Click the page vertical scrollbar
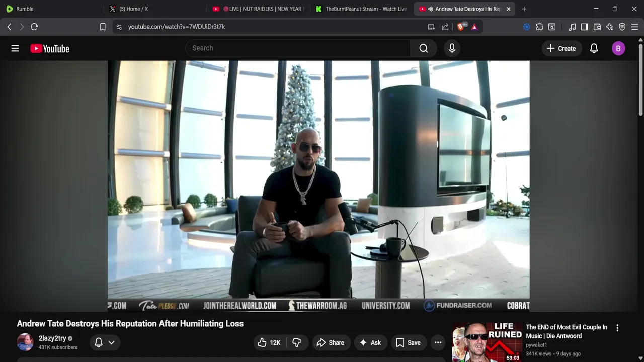This screenshot has height=362, width=644. 640,80
